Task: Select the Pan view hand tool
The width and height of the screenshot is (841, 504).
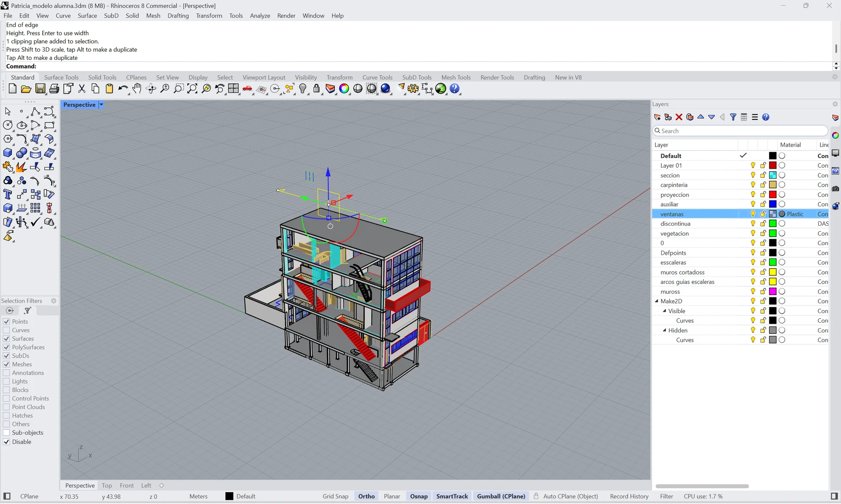Action: (137, 89)
